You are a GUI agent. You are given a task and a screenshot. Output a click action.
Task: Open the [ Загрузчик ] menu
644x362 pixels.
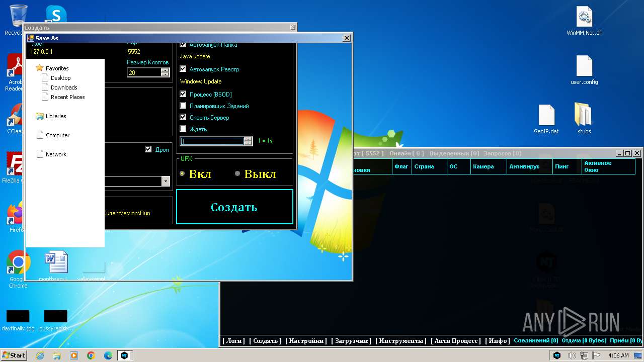(351, 341)
